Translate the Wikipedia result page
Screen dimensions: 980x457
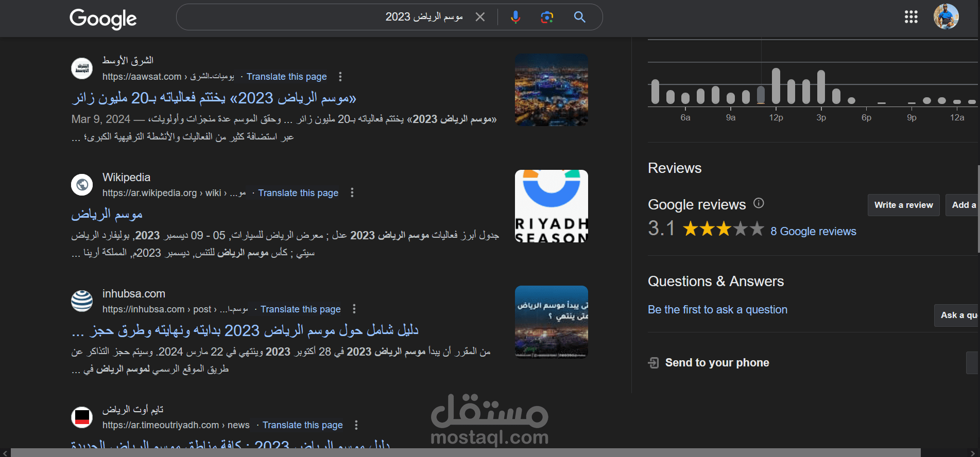298,193
